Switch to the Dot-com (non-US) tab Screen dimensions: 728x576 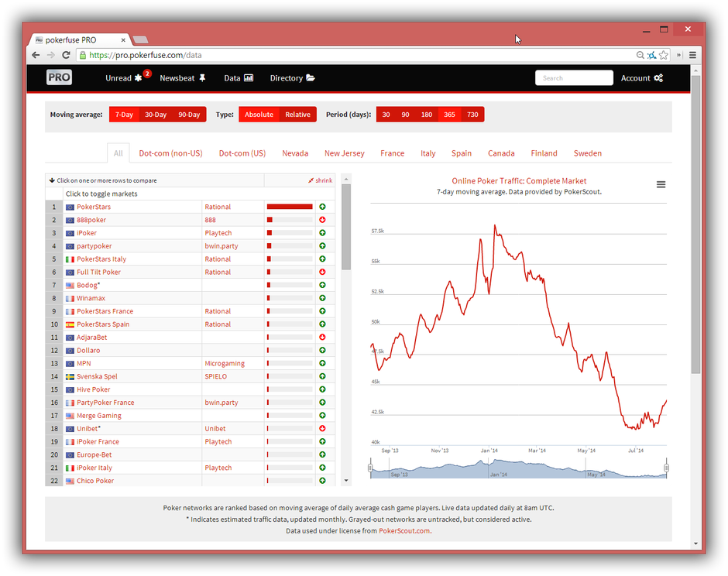[x=171, y=153]
